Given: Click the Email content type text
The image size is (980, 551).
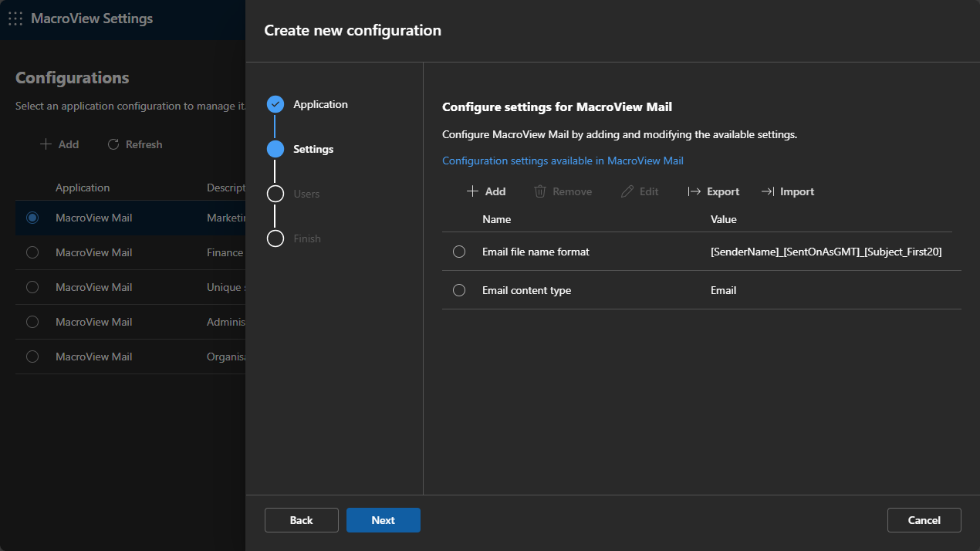Looking at the screenshot, I should click(526, 290).
